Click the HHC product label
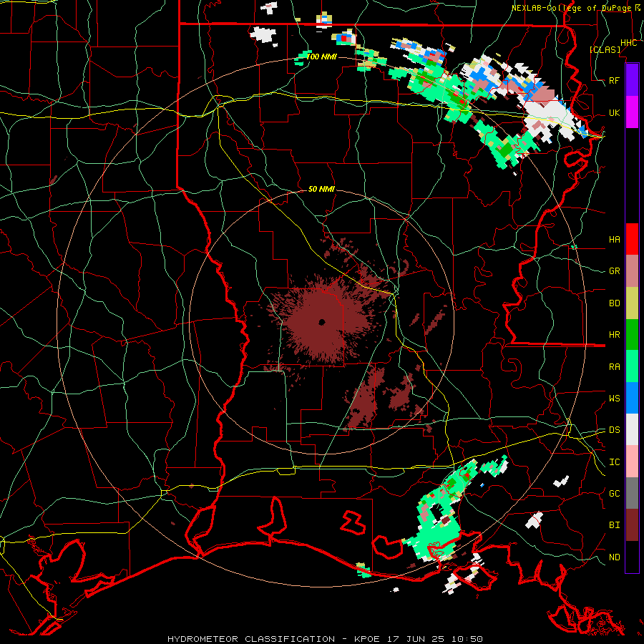 (x=629, y=43)
